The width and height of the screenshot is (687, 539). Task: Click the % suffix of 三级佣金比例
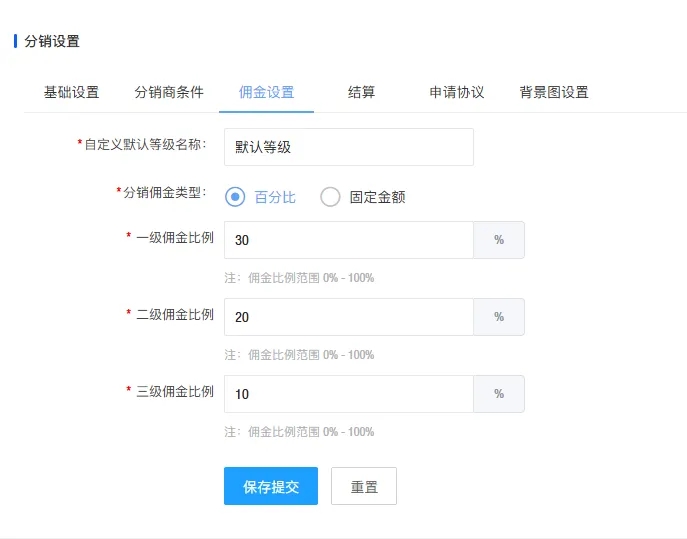tap(499, 394)
